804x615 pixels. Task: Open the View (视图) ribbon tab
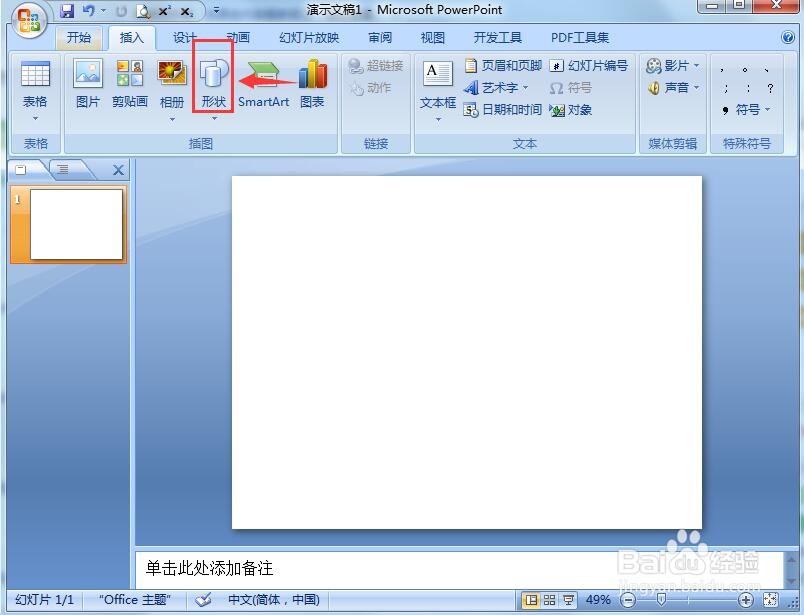[433, 37]
